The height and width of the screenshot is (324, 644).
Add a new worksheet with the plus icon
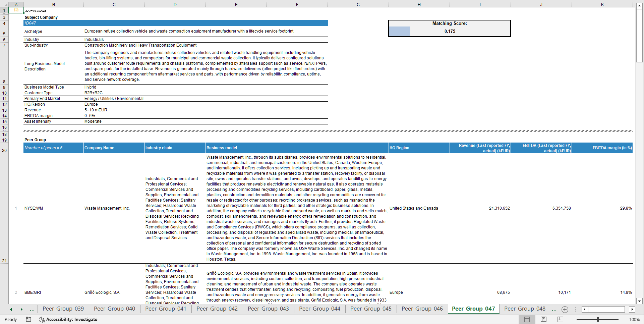[x=565, y=309]
